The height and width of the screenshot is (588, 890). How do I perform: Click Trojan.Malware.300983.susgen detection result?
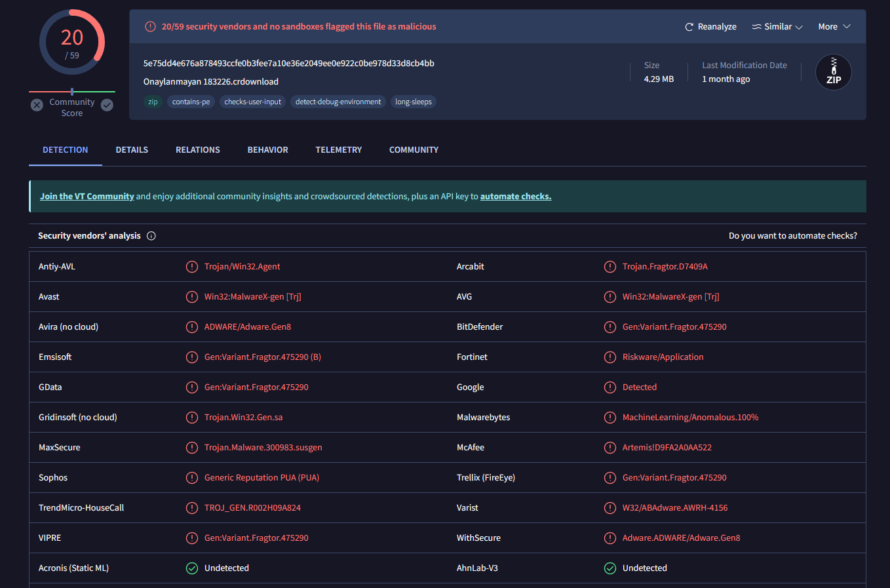coord(263,448)
